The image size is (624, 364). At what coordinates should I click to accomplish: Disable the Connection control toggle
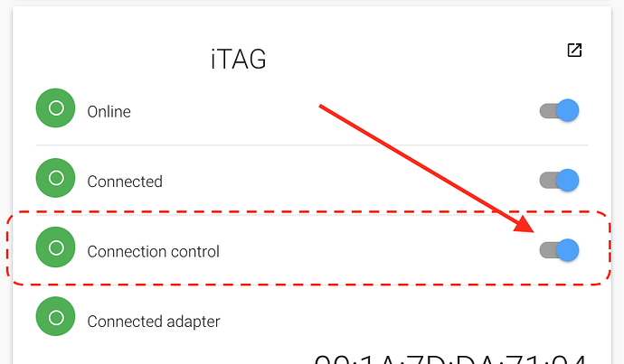point(559,250)
